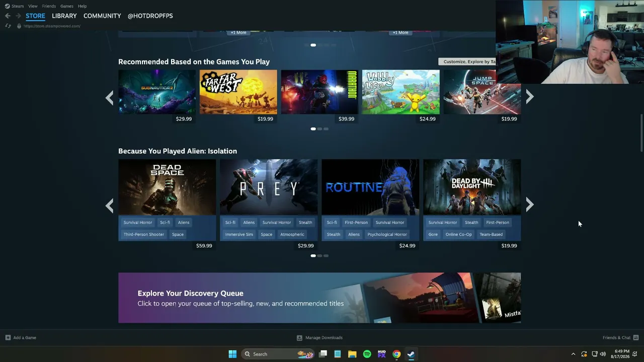Click the $59.99 price of Dead Space
Screen dimensions: 644x362
[204, 246]
